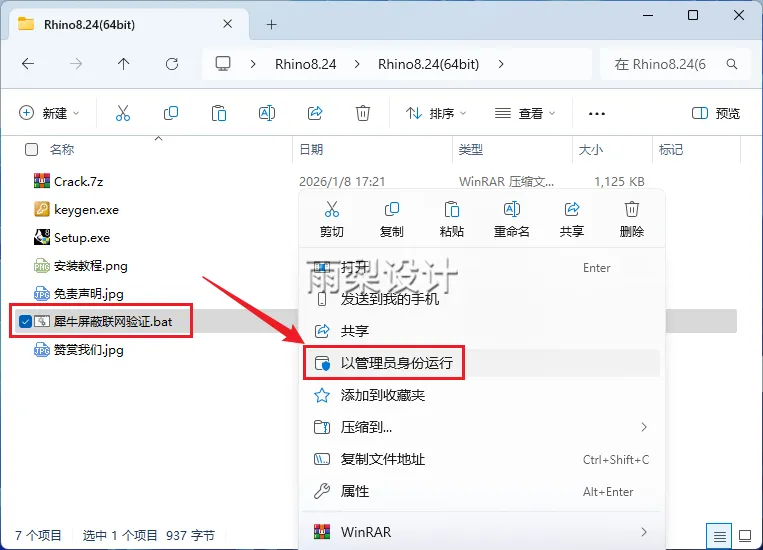Viewport: 763px width, 550px height.
Task: Choose 共享 in the context menu's top icon row
Action: point(572,219)
